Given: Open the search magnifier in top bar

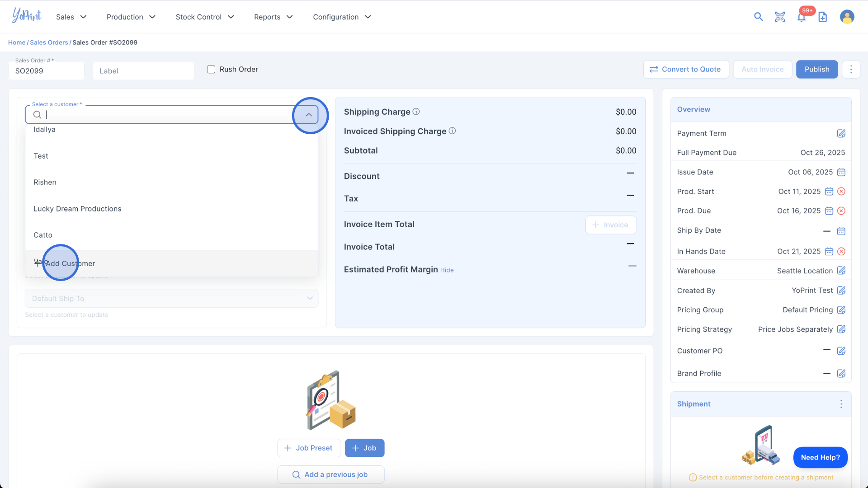Looking at the screenshot, I should click(758, 17).
